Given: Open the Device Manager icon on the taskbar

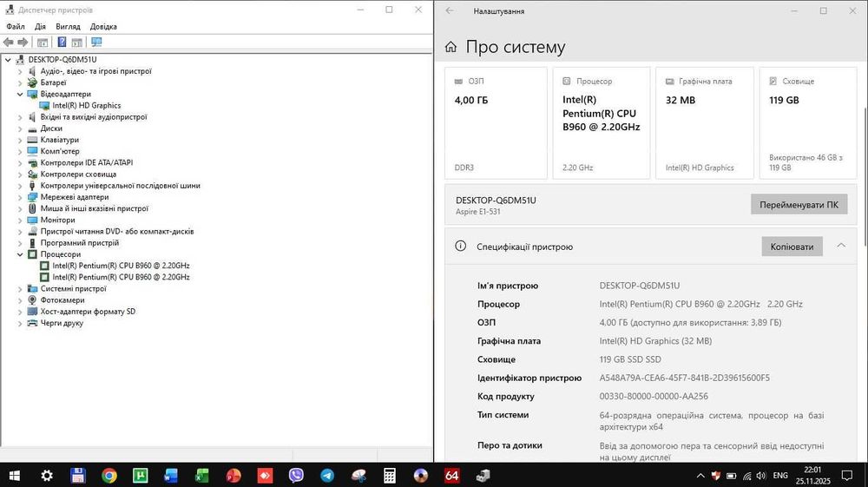Looking at the screenshot, I should (483, 476).
